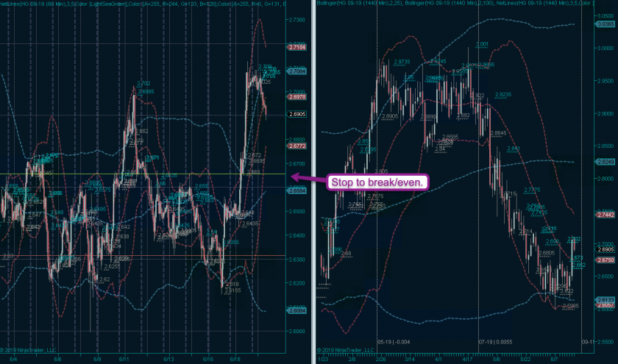
Task: Click the 2.7300 axis label in left chart
Action: (297, 20)
